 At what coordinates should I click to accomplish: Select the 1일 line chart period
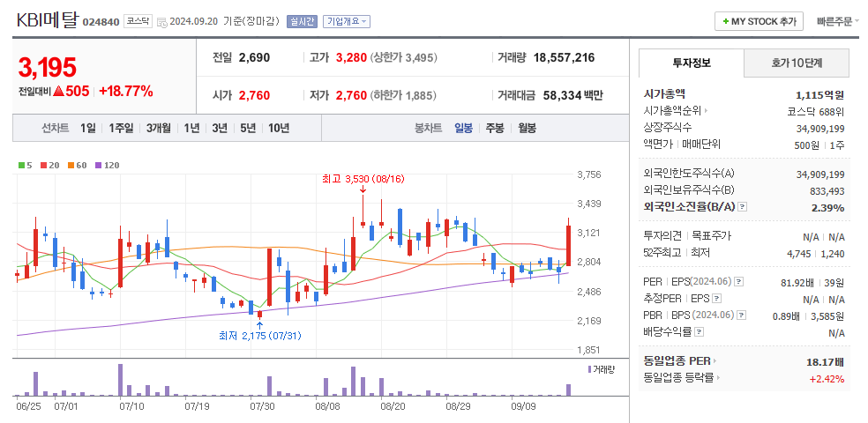[x=87, y=129]
